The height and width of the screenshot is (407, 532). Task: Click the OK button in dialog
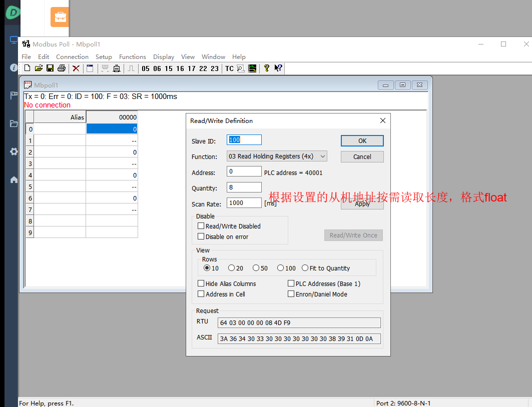(x=362, y=140)
